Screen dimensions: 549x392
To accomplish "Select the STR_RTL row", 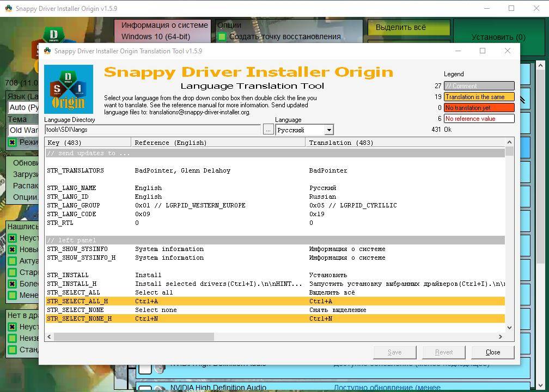I will pos(275,223).
